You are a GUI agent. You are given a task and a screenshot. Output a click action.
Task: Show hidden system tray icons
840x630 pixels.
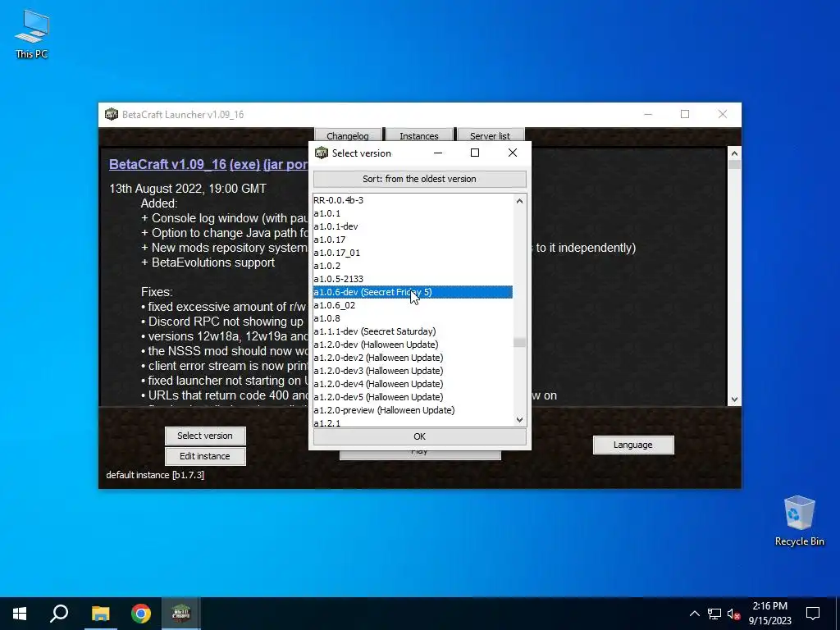pyautogui.click(x=694, y=614)
